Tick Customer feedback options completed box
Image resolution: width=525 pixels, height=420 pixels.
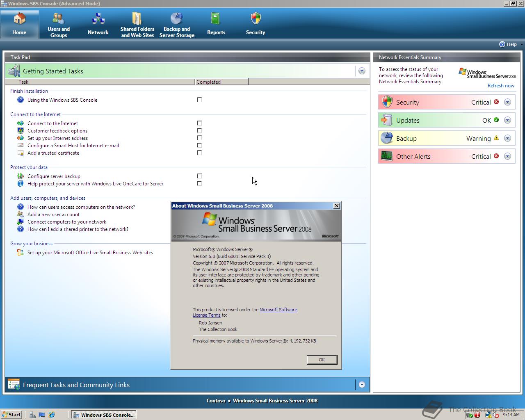pos(199,130)
